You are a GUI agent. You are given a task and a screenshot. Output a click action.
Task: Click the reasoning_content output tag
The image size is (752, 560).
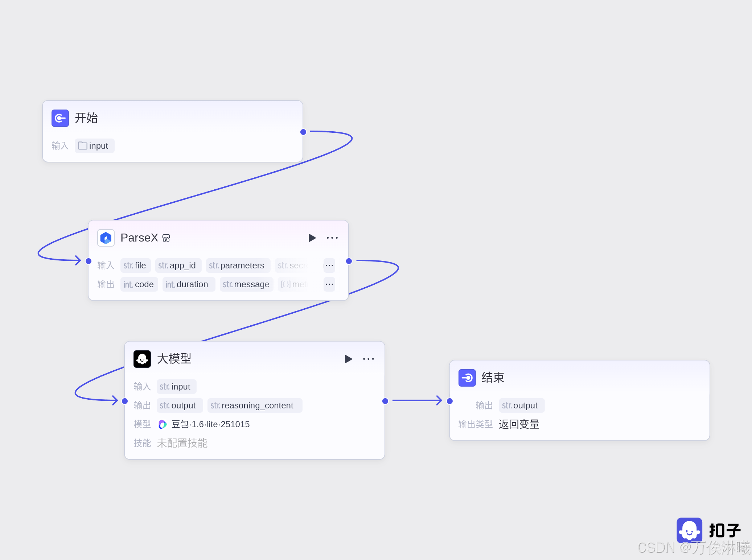pos(254,405)
